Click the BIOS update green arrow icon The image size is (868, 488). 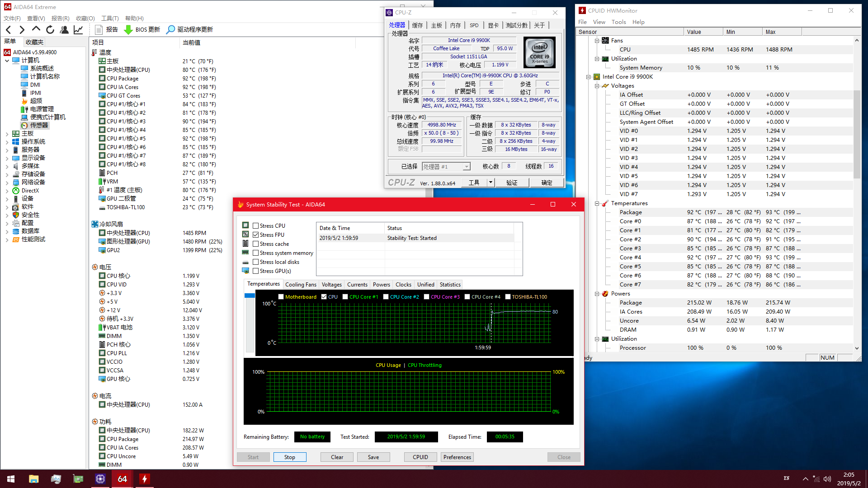tap(128, 30)
